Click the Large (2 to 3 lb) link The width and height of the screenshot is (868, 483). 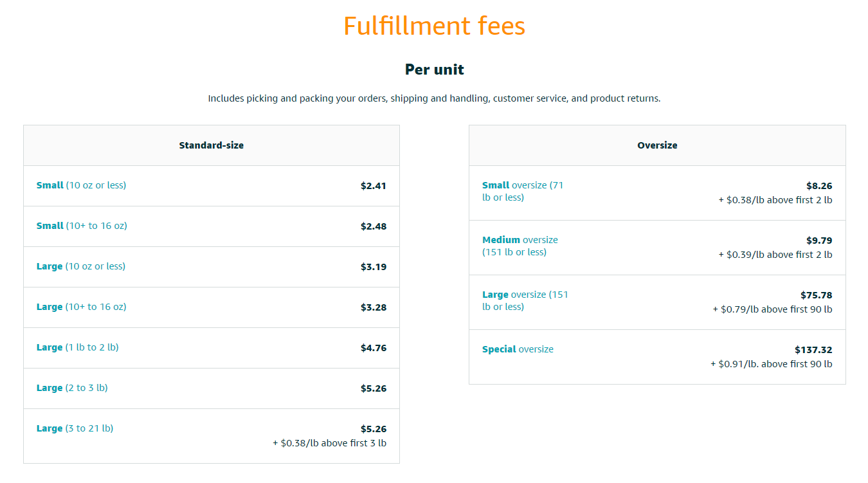[72, 388]
